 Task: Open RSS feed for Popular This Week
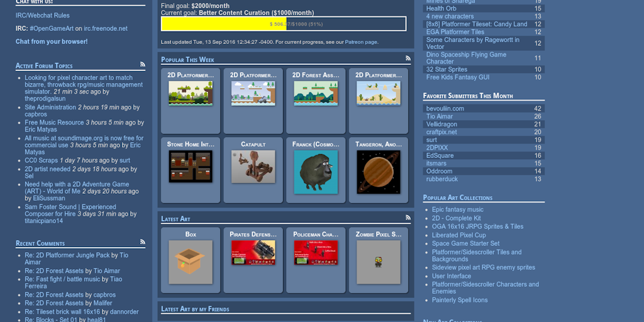click(408, 58)
